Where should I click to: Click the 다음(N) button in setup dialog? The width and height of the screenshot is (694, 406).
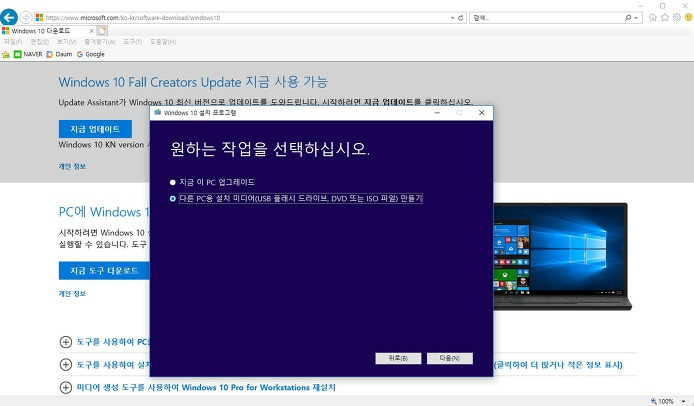(x=450, y=358)
